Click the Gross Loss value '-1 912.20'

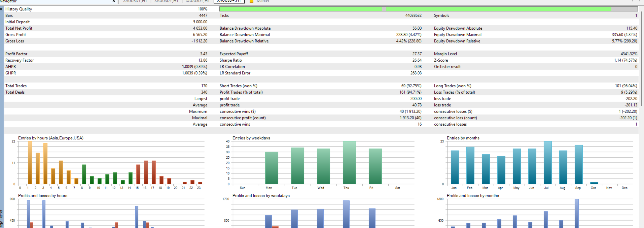click(200, 41)
